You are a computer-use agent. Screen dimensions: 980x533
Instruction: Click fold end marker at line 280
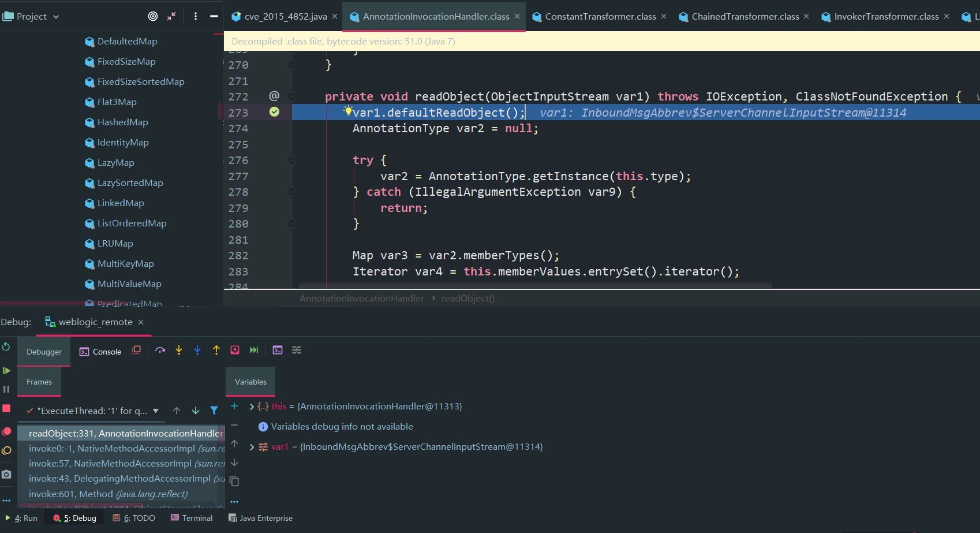(x=292, y=223)
